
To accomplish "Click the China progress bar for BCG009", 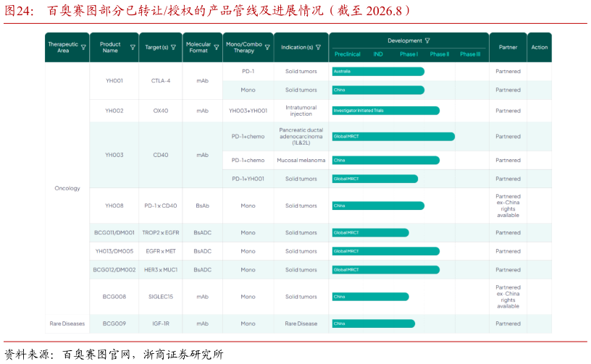I will point(374,323).
